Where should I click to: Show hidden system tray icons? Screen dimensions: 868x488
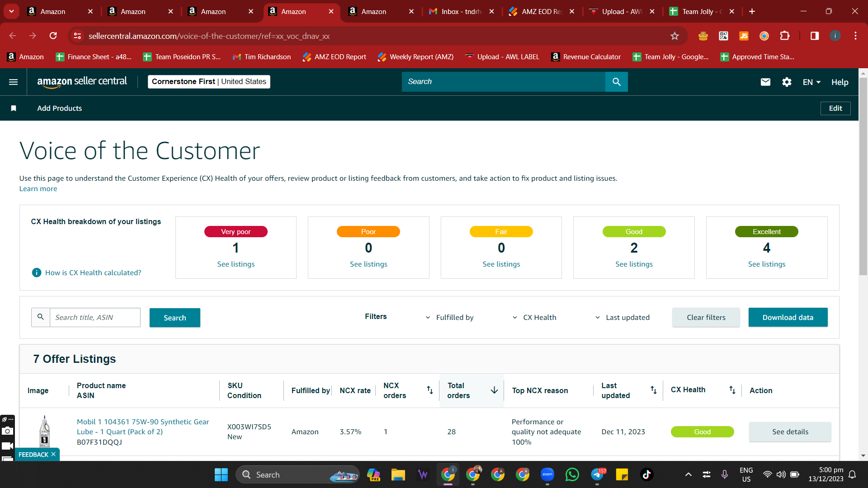coord(688,474)
